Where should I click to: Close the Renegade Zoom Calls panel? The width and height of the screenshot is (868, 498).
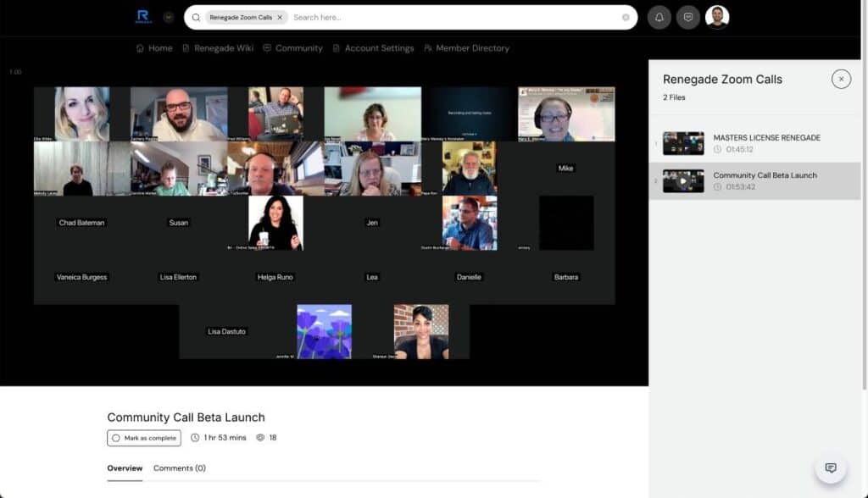(x=841, y=79)
